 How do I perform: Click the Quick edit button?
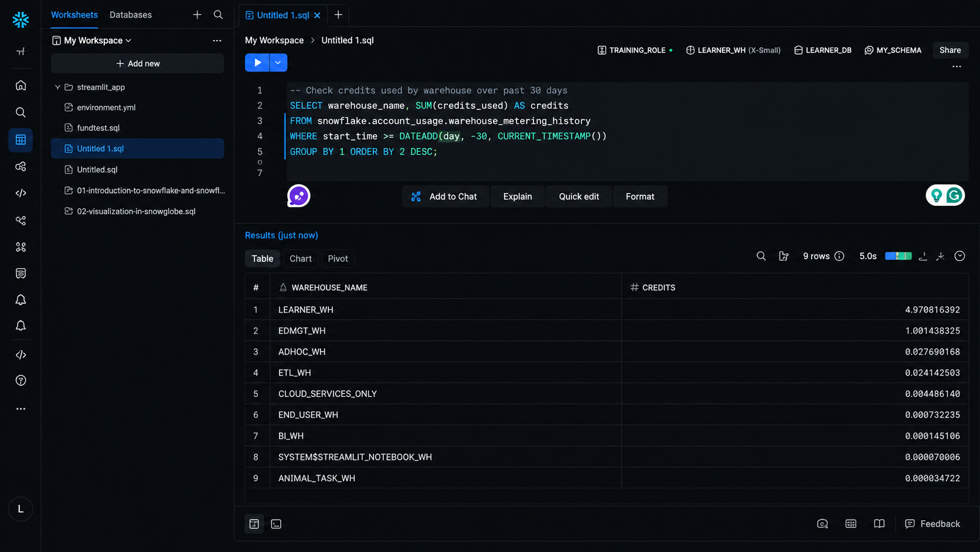(579, 197)
